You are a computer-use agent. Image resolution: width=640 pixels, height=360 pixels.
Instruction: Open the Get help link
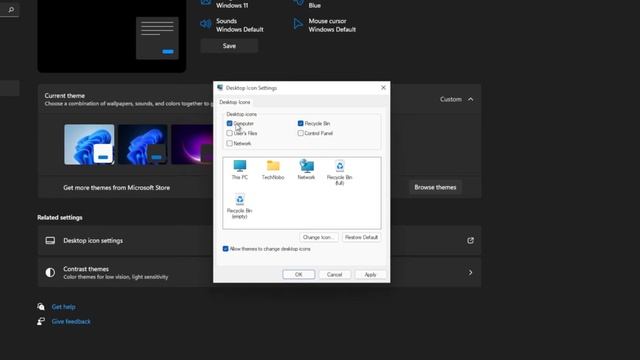pyautogui.click(x=63, y=307)
